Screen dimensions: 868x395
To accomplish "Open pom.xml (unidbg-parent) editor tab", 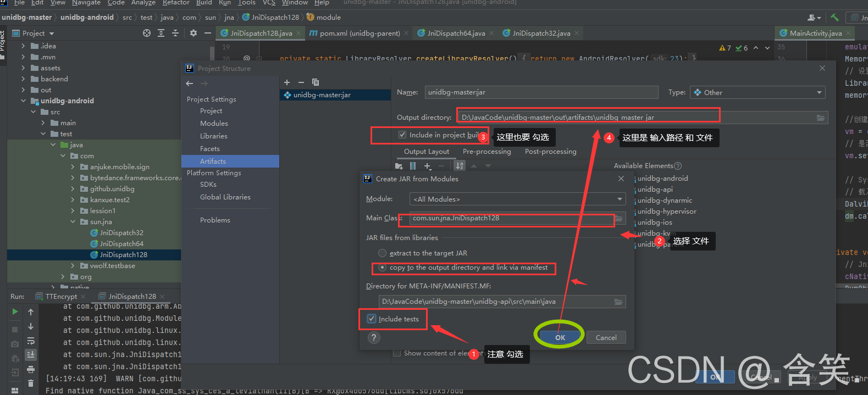I will [360, 33].
